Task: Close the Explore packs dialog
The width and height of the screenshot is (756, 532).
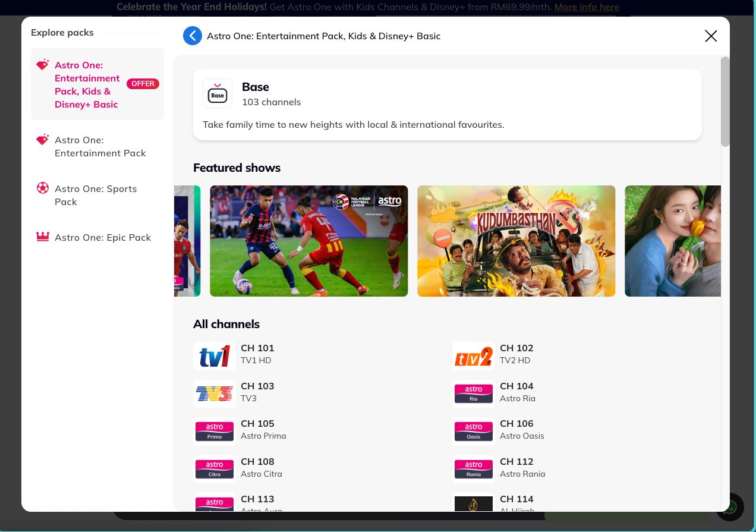Action: [711, 36]
